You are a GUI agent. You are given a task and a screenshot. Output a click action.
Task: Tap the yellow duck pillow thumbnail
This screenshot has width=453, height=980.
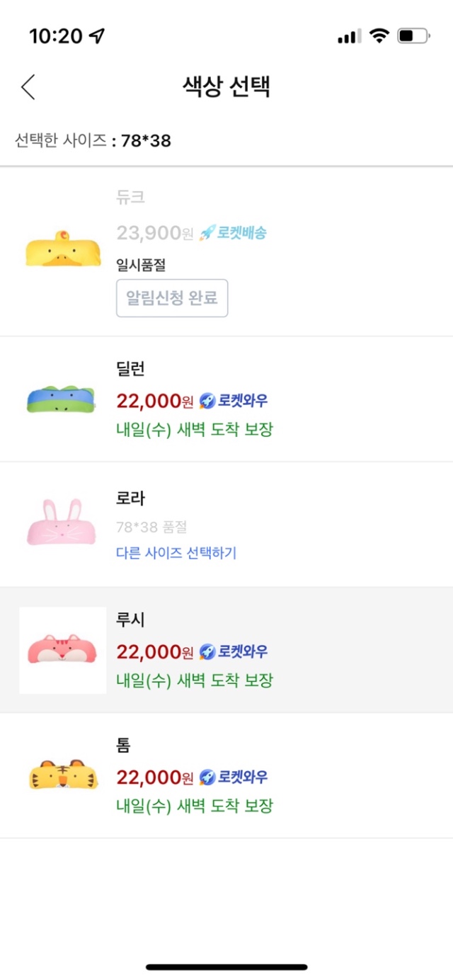(63, 249)
